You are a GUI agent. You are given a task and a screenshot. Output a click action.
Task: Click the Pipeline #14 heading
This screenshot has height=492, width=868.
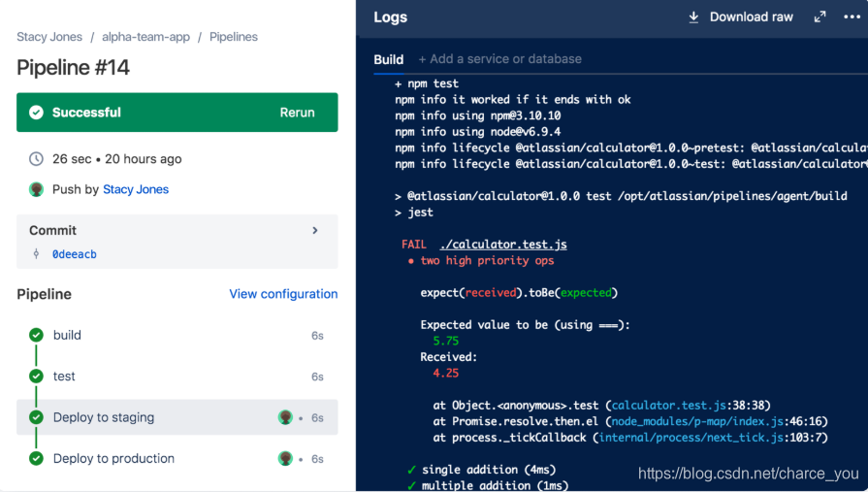(73, 68)
